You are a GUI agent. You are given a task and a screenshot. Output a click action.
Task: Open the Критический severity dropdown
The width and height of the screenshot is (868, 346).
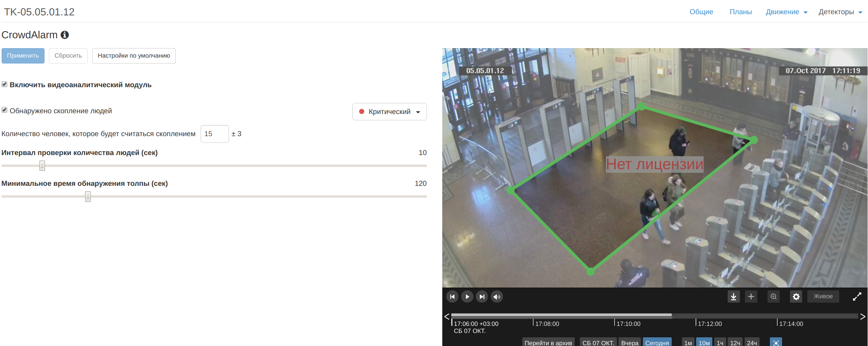point(389,112)
